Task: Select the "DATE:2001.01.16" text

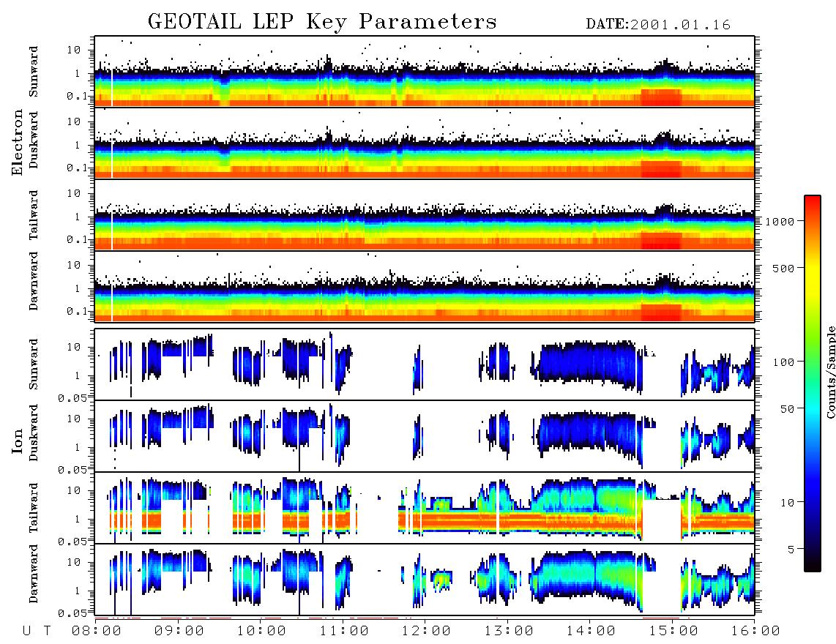Action: point(658,25)
